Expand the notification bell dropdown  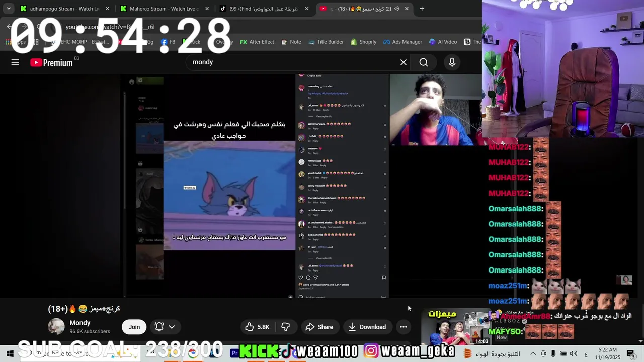[x=165, y=327]
